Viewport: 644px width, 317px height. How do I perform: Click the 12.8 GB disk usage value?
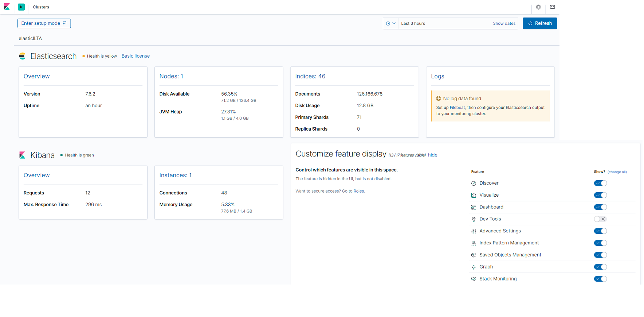coord(365,106)
